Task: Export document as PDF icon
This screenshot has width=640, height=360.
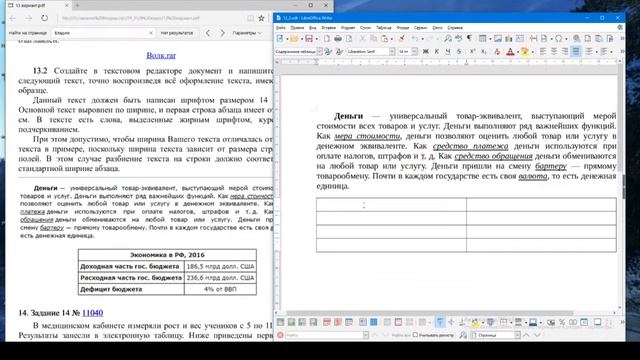Action: [x=327, y=39]
